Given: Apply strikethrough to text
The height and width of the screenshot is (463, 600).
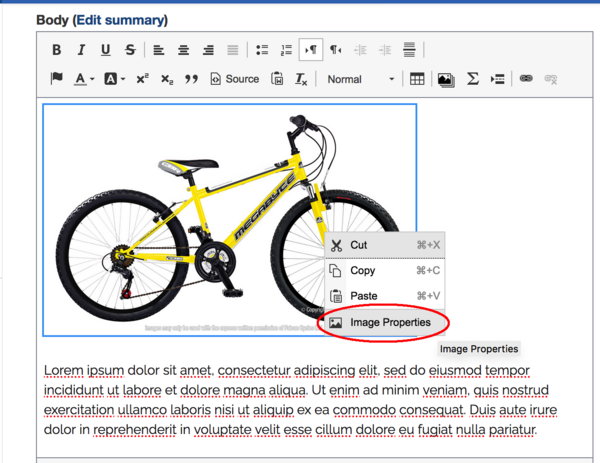Looking at the screenshot, I should (130, 49).
